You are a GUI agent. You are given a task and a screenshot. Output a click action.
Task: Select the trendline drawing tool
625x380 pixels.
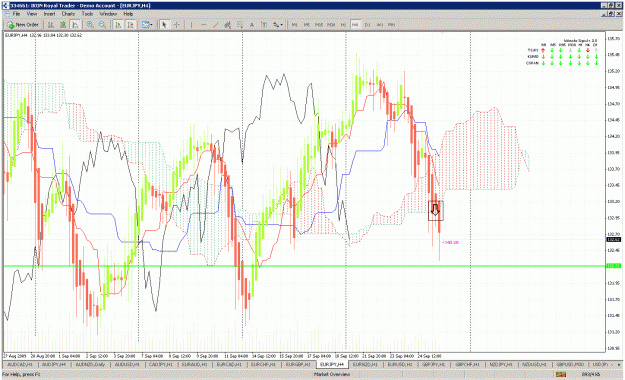[x=216, y=25]
